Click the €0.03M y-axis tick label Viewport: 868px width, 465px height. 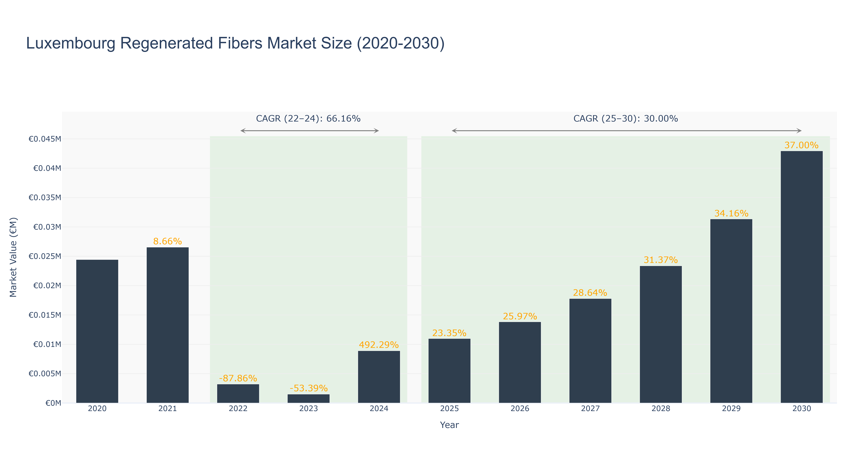coord(47,227)
